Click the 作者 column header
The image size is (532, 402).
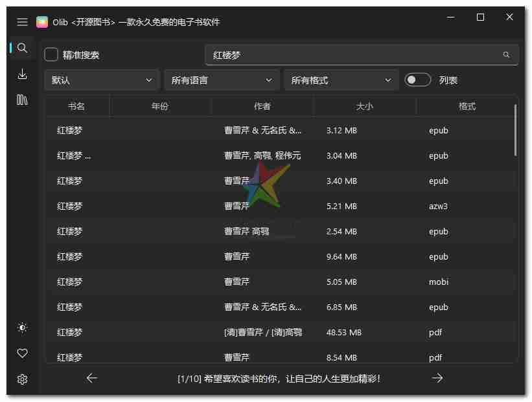pos(262,106)
